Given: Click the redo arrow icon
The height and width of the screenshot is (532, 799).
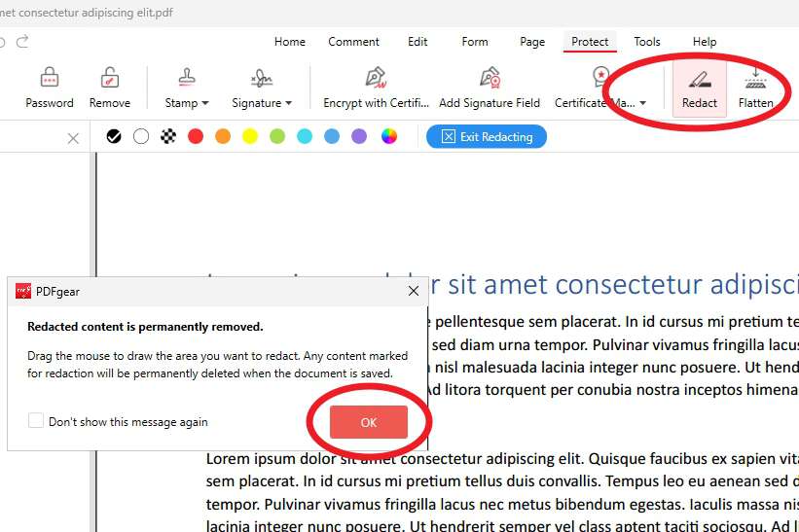Looking at the screenshot, I should click(22, 41).
